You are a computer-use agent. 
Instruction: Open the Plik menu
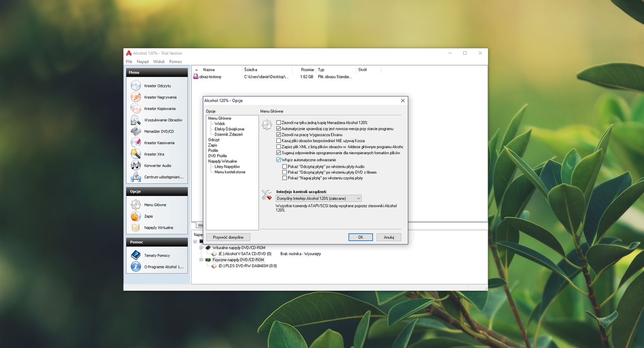[x=129, y=62]
